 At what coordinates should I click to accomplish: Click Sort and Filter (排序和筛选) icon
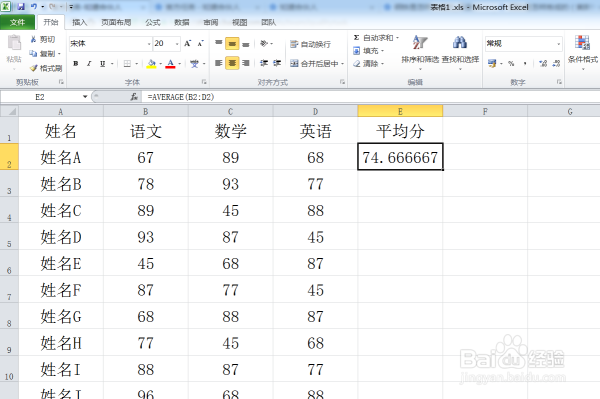420,43
